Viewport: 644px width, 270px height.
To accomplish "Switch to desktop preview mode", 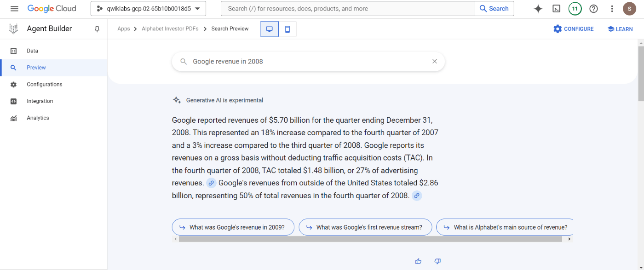I will [270, 29].
